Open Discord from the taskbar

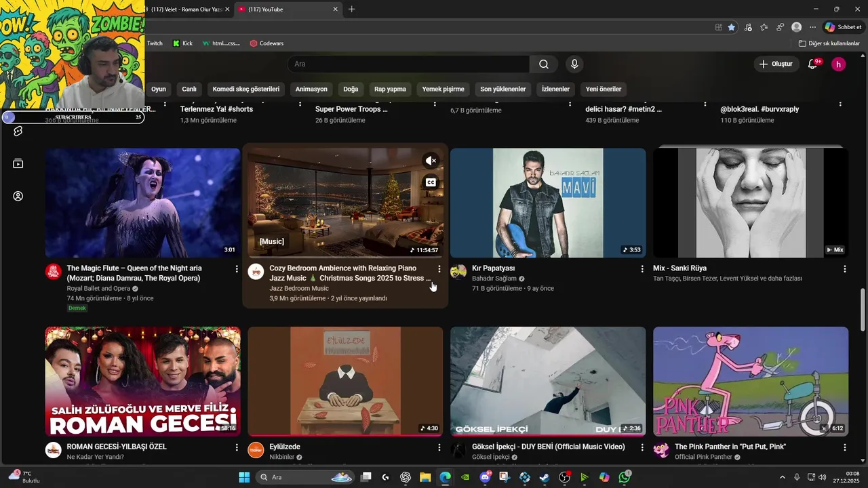[x=486, y=477]
